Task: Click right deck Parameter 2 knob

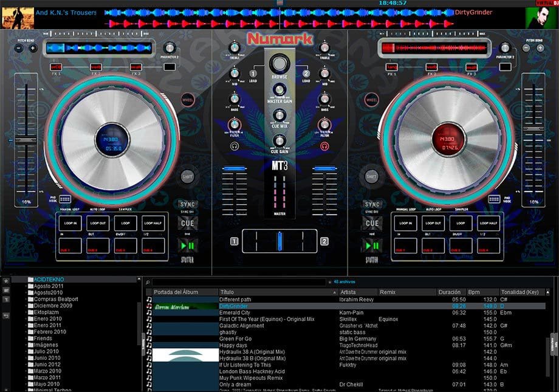Action: [505, 48]
